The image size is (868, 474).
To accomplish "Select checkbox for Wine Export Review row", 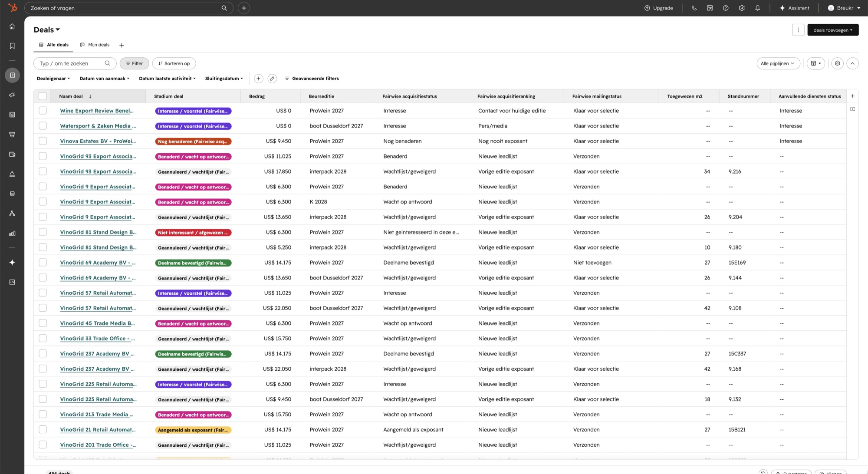I will (43, 111).
